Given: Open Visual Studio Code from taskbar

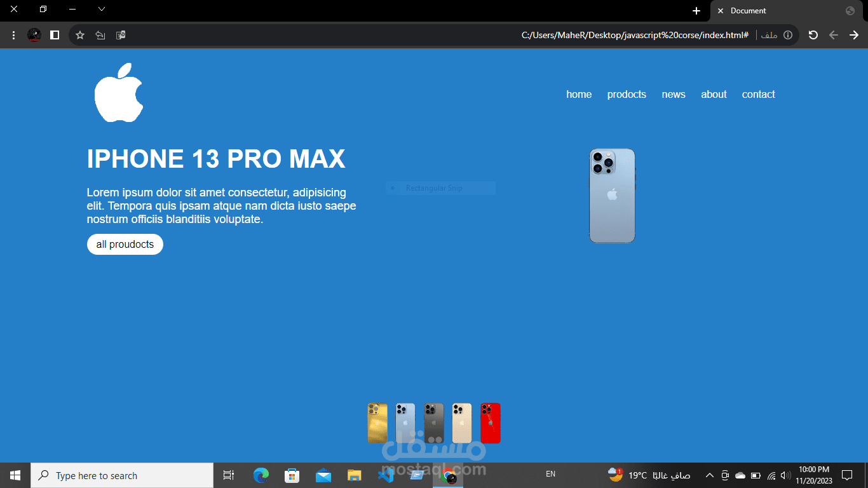Looking at the screenshot, I should pos(386,475).
